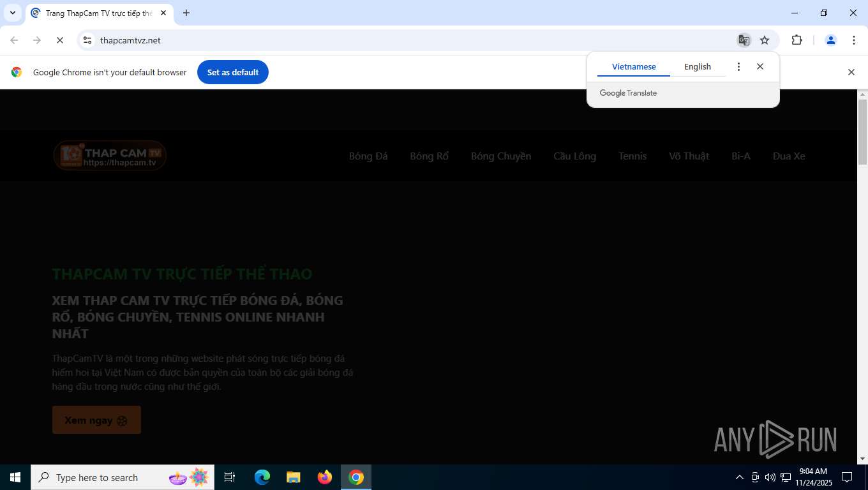Open the volume control in tray

click(770, 477)
